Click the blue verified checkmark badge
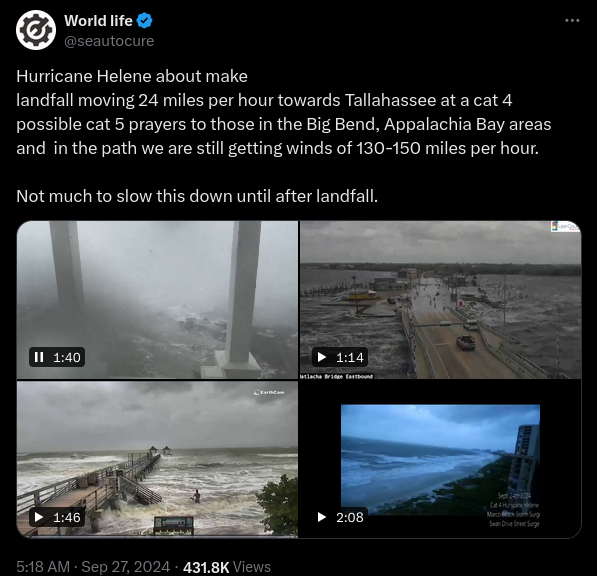 click(x=145, y=21)
